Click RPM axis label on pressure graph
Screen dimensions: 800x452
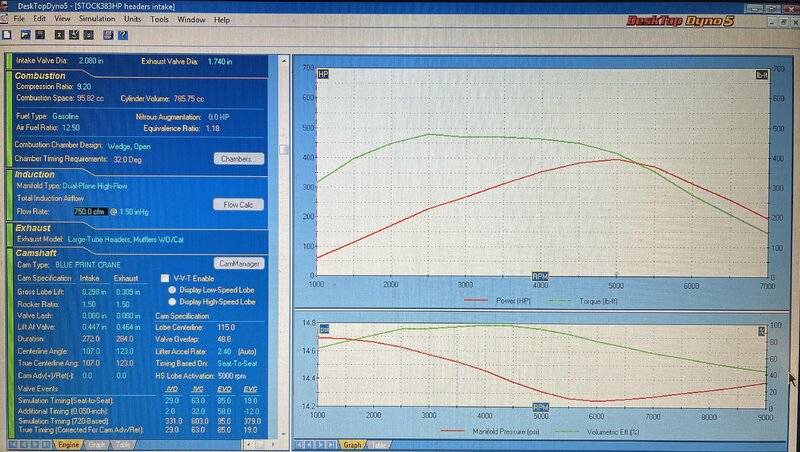pyautogui.click(x=540, y=407)
